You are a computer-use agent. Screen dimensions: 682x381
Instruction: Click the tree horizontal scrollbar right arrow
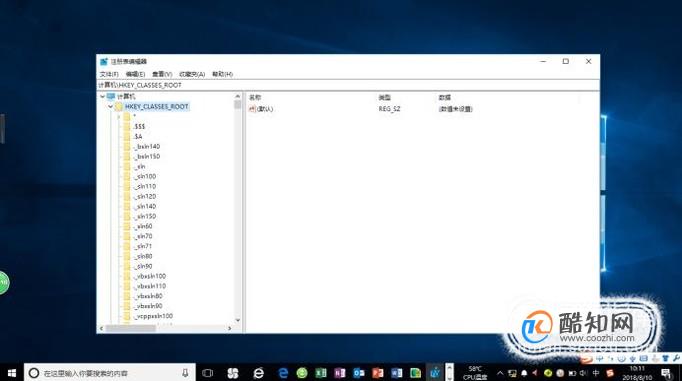coord(230,328)
